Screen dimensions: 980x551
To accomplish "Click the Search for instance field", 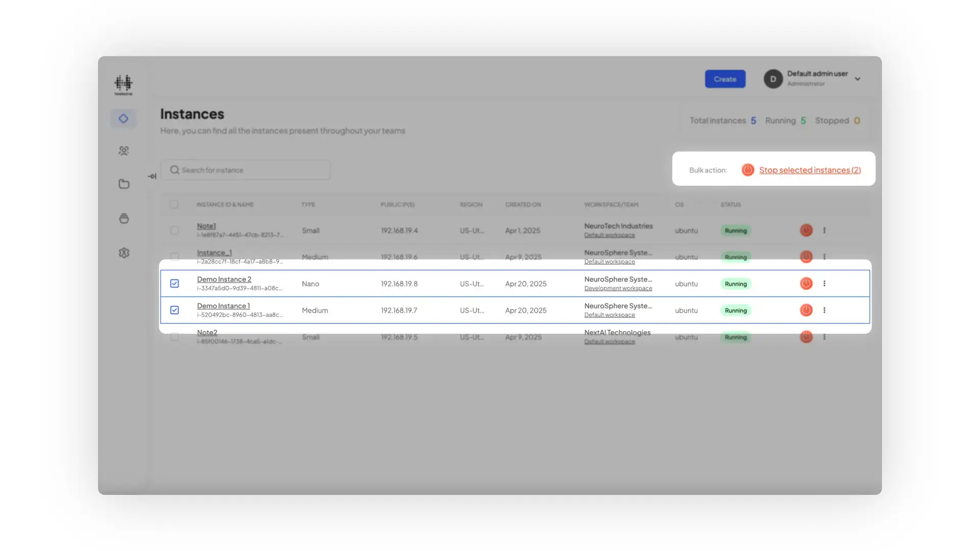I will tap(246, 169).
